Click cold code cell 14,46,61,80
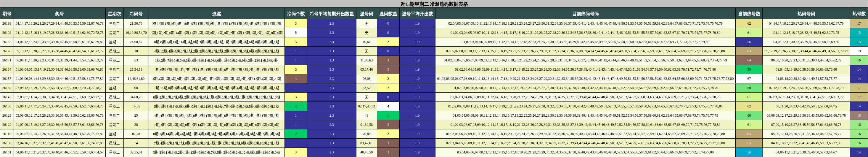The width and height of the screenshot is (868, 157). point(136,79)
